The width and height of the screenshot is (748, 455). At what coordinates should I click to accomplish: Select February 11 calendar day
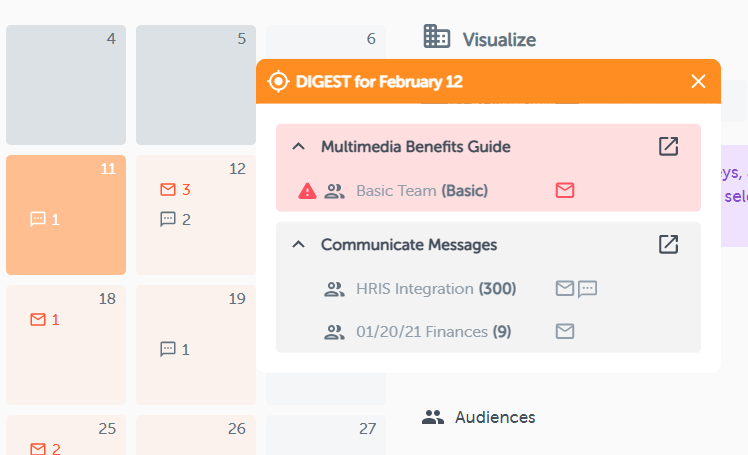coord(66,215)
